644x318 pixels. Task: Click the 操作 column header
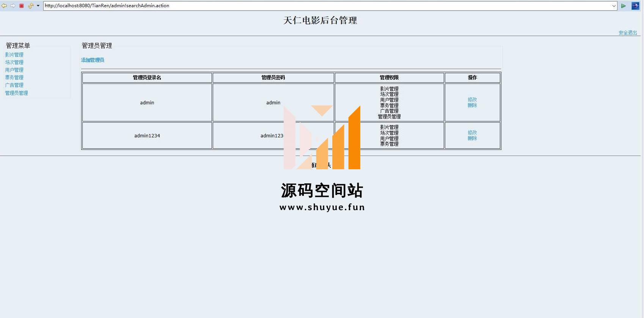coord(472,77)
